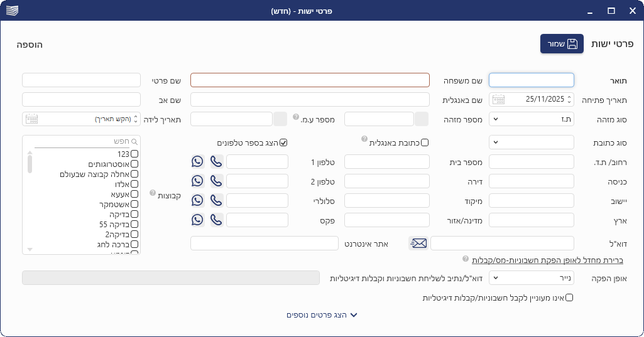This screenshot has width=644, height=337.
Task: Enable the כתובת באנגלית checkbox
Action: [425, 142]
